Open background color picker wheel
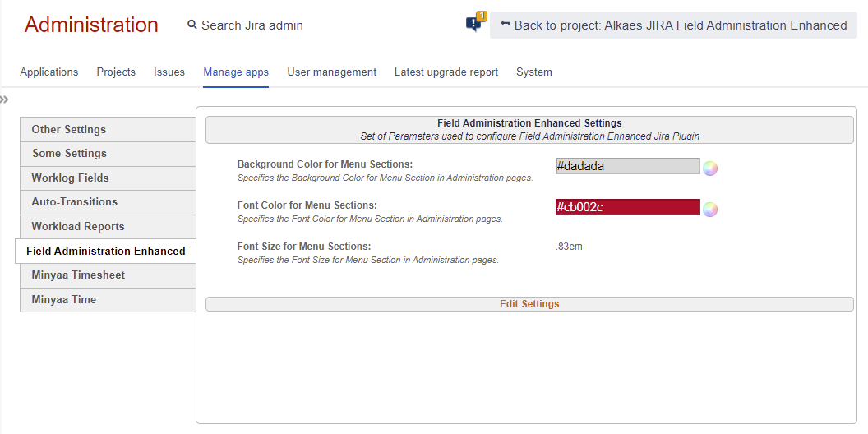The height and width of the screenshot is (434, 868). coord(710,169)
